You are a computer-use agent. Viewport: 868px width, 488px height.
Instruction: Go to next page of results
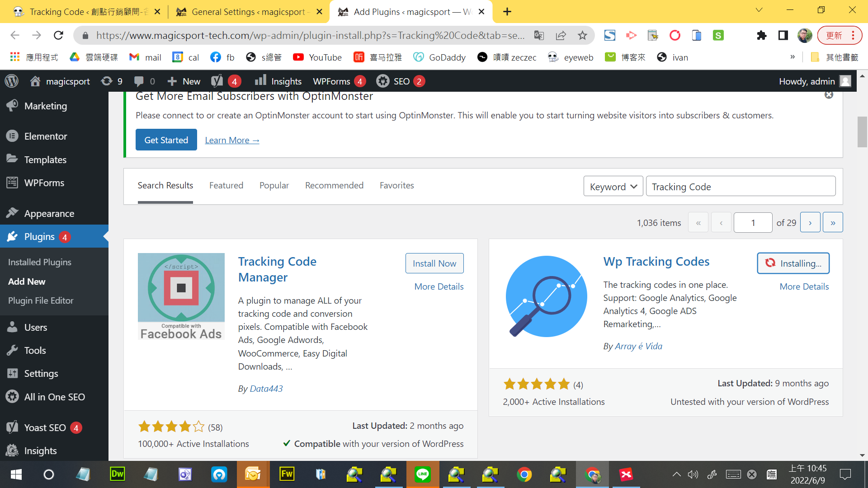click(x=810, y=222)
